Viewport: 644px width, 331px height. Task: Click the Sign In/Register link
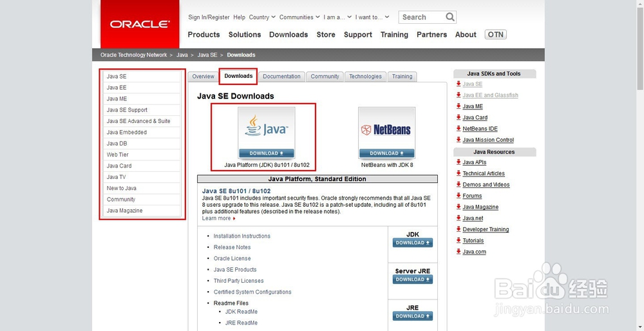point(209,17)
